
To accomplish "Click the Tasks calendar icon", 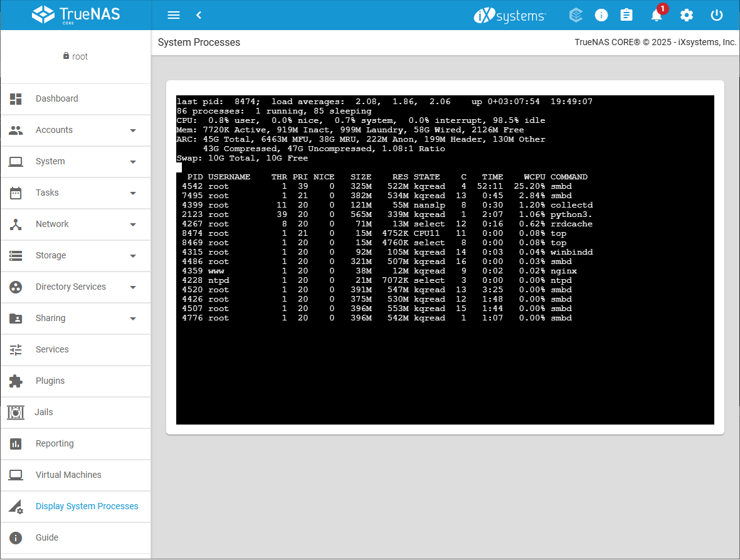I will click(16, 193).
